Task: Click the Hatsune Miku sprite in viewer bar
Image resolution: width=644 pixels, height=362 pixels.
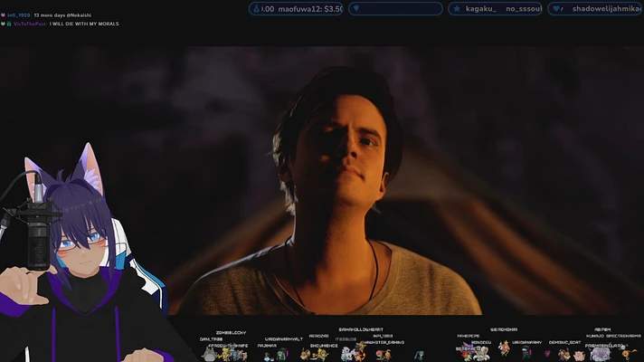Action: tap(419, 356)
